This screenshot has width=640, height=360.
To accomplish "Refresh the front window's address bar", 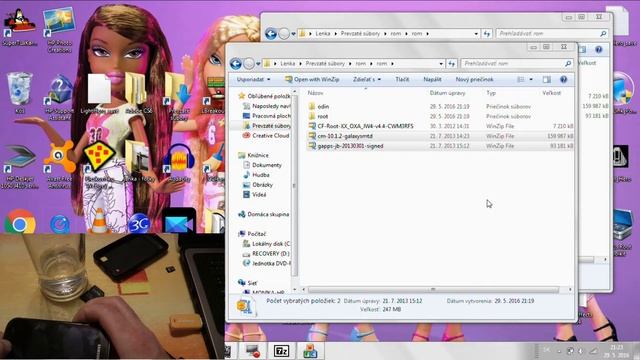I will (451, 64).
